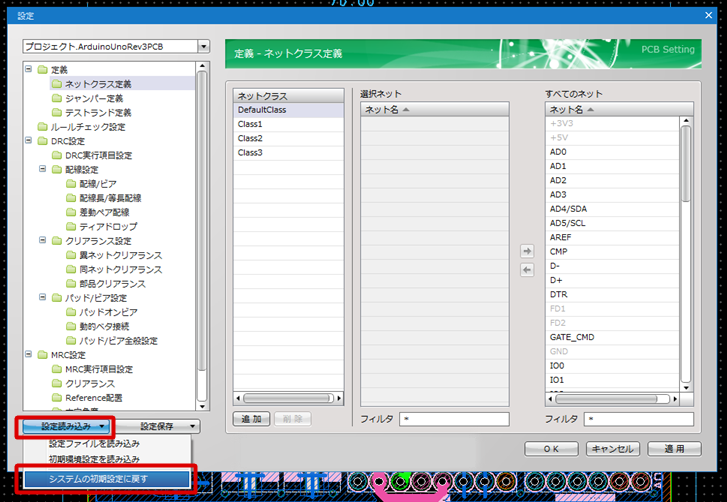Select 配線/ビア in the tree
Viewport: 727px width, 502px height.
[98, 184]
